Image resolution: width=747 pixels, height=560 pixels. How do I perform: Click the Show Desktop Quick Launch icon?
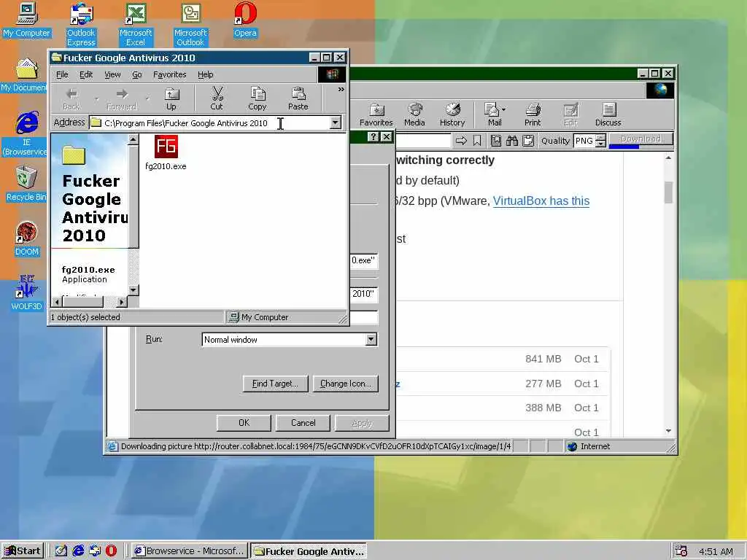61,551
